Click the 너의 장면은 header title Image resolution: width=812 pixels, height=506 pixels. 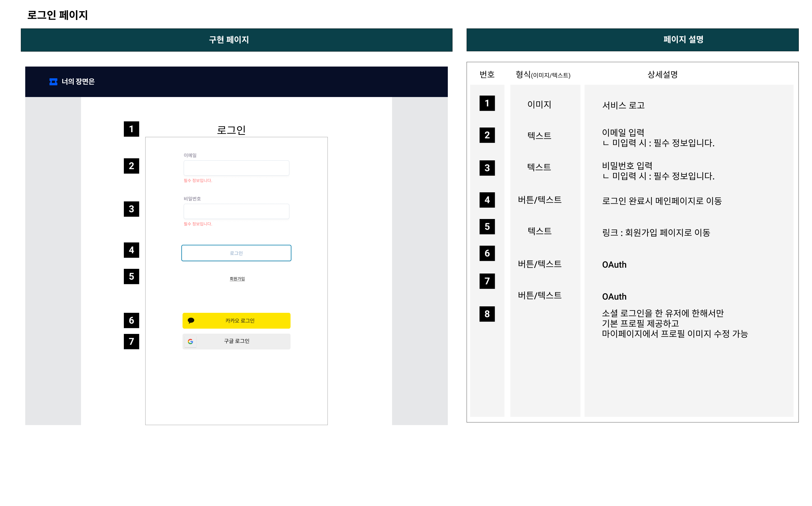click(78, 82)
